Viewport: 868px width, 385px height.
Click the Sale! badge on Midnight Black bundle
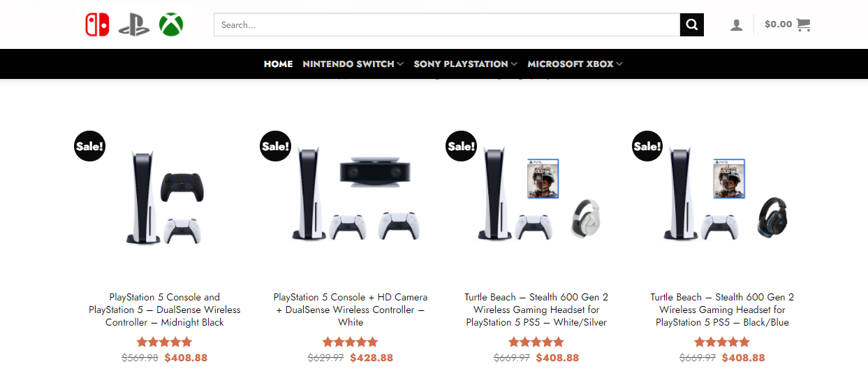tap(89, 146)
